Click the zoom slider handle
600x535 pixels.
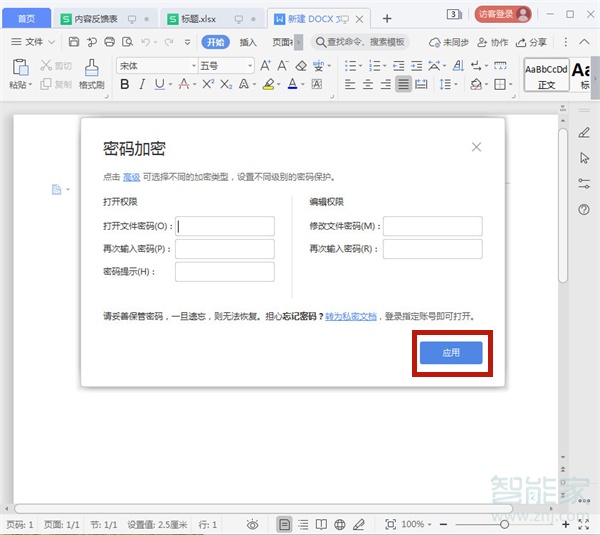coord(504,524)
